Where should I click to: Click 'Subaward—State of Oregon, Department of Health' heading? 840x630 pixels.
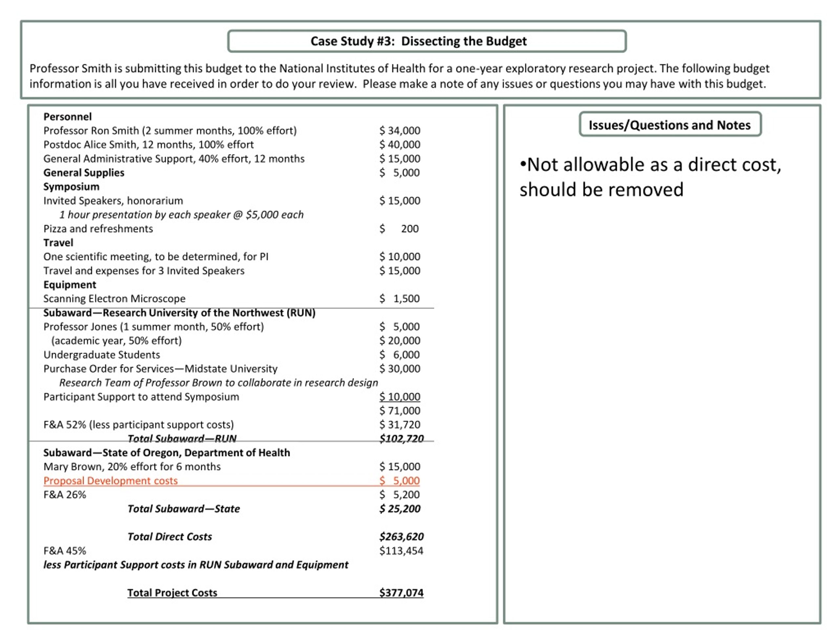(166, 453)
